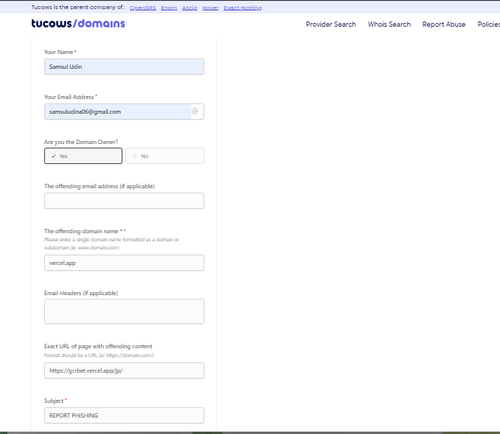This screenshot has width=500, height=434.
Task: Open the Whois Search menu item
Action: click(389, 24)
